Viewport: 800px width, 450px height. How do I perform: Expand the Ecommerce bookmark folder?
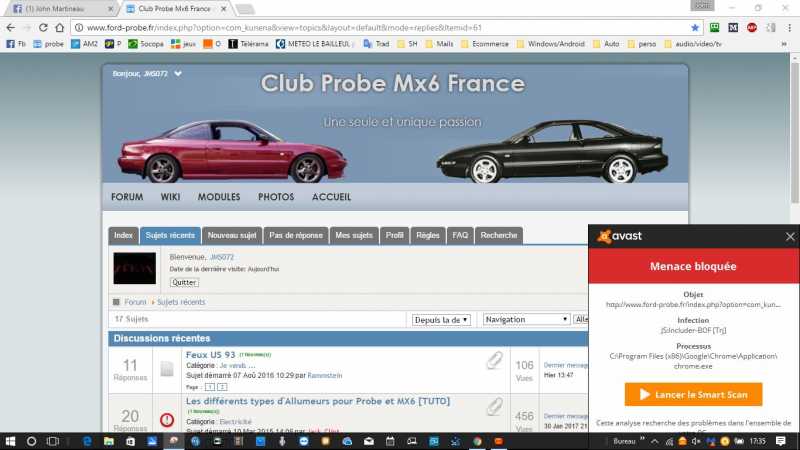point(485,44)
